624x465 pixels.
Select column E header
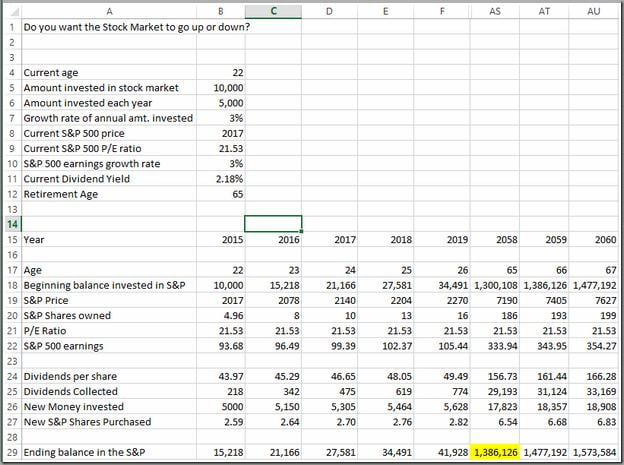click(385, 11)
